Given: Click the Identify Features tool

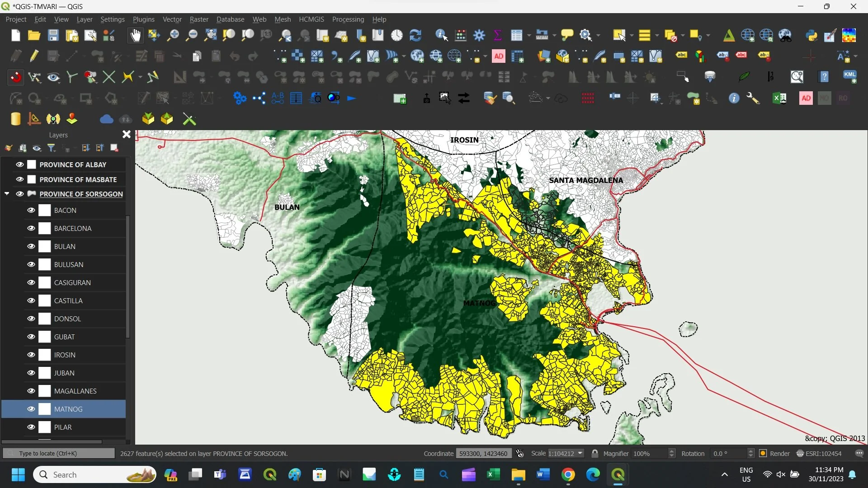Looking at the screenshot, I should click(x=441, y=35).
